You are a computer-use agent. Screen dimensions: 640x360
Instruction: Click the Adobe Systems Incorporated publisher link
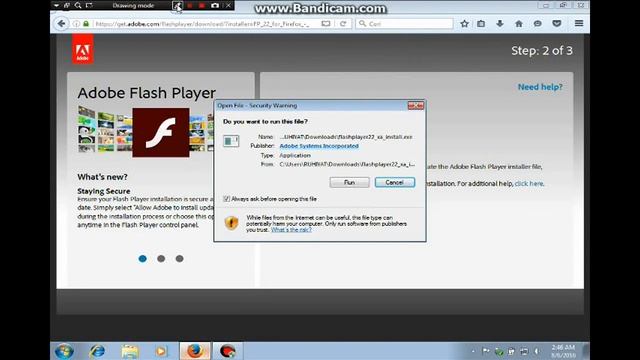click(x=319, y=146)
